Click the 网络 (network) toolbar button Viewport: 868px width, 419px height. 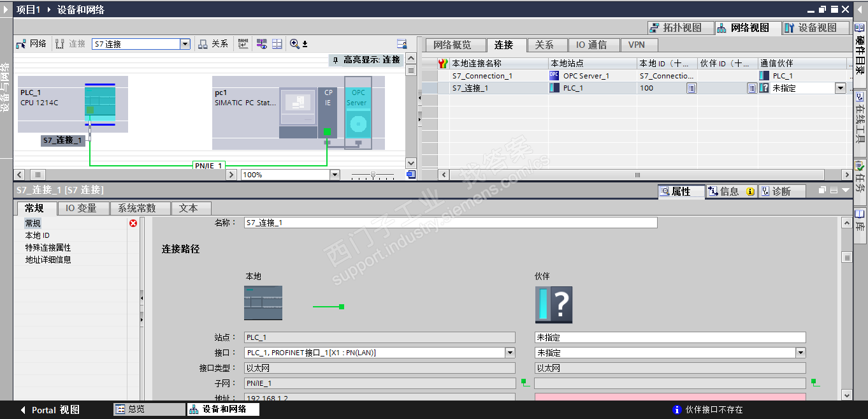point(31,44)
